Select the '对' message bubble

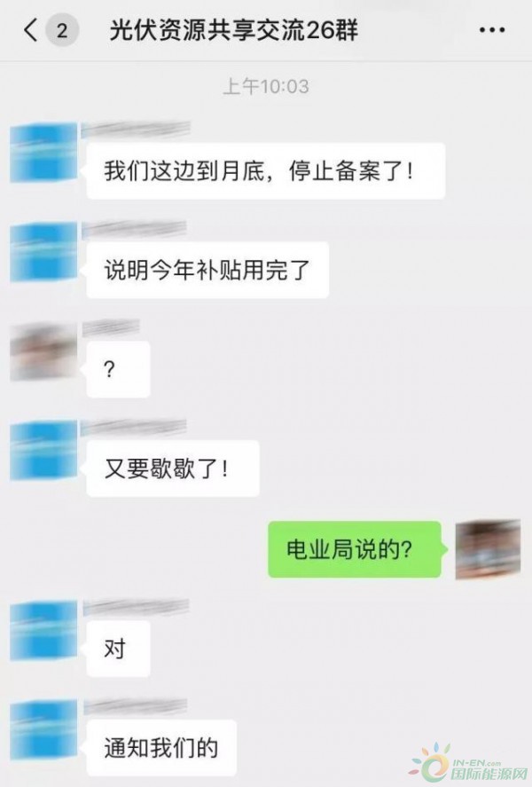pyautogui.click(x=118, y=649)
